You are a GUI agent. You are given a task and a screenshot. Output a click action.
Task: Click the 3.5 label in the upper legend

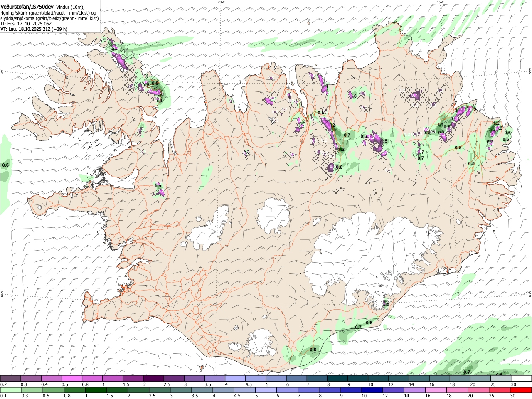tap(208, 384)
